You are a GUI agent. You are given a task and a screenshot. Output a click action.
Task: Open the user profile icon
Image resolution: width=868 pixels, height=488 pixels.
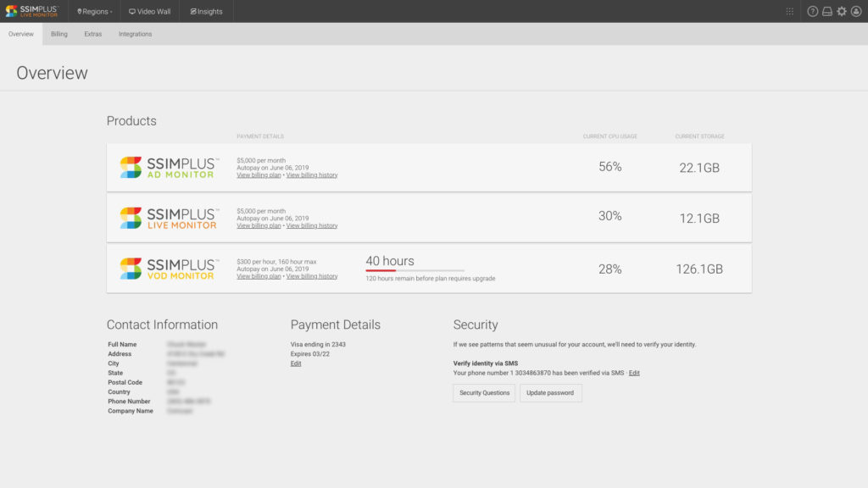(855, 12)
